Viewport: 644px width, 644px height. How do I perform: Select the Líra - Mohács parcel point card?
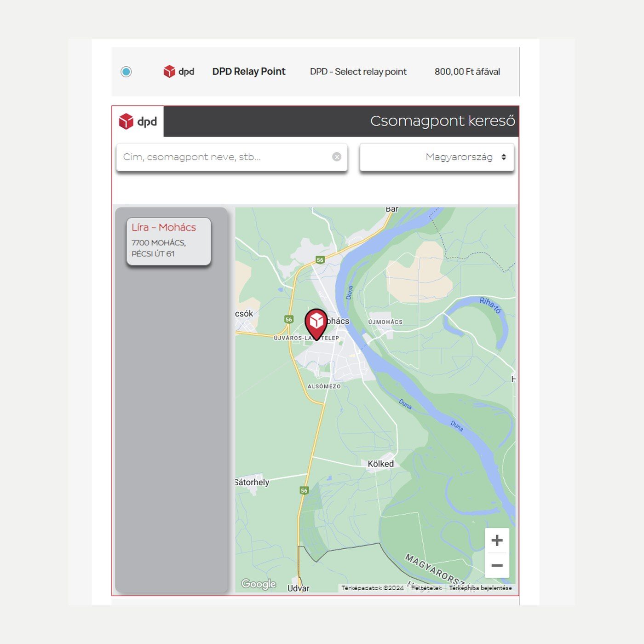coord(169,241)
